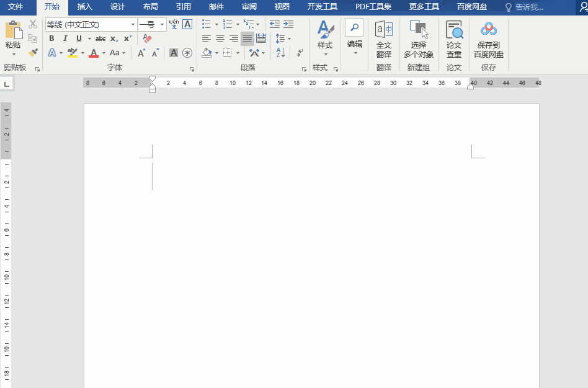Image resolution: width=588 pixels, height=388 pixels.
Task: Click the distributed alignment icon
Action: [261, 38]
